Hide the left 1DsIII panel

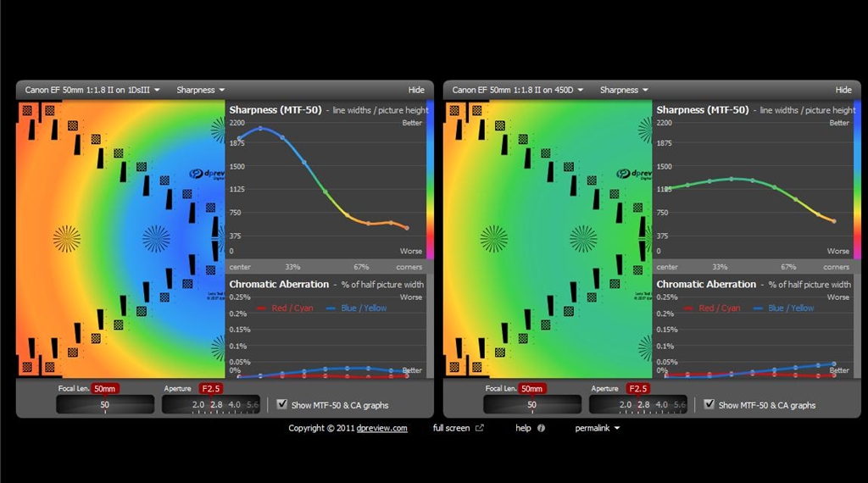[416, 90]
